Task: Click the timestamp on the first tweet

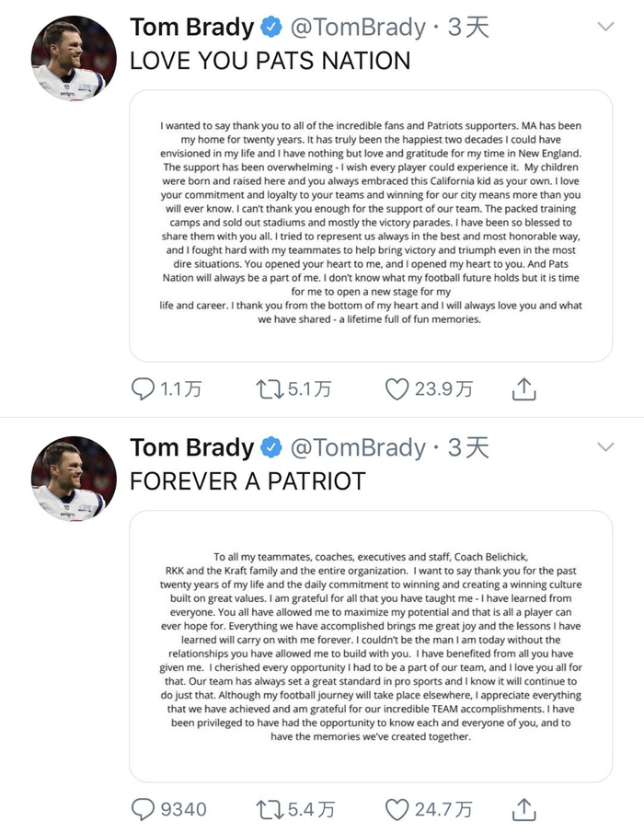Action: 468,28
